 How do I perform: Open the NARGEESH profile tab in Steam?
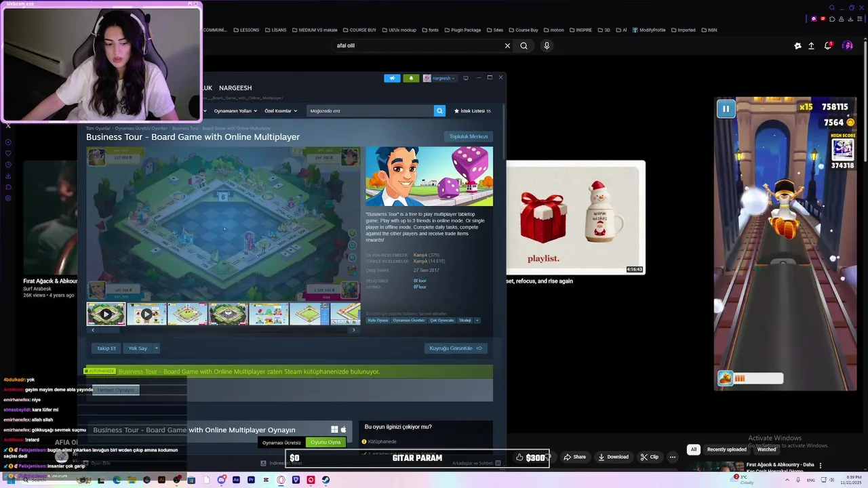235,88
